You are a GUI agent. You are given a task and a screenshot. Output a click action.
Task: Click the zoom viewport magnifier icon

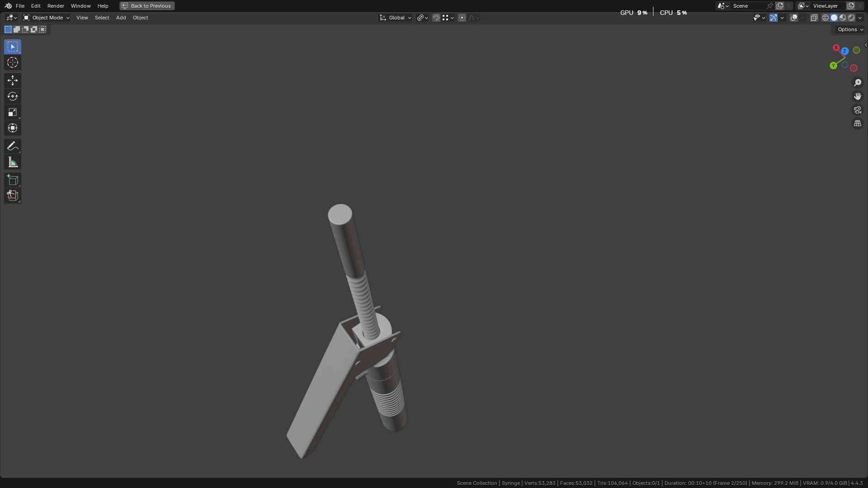tap(858, 83)
